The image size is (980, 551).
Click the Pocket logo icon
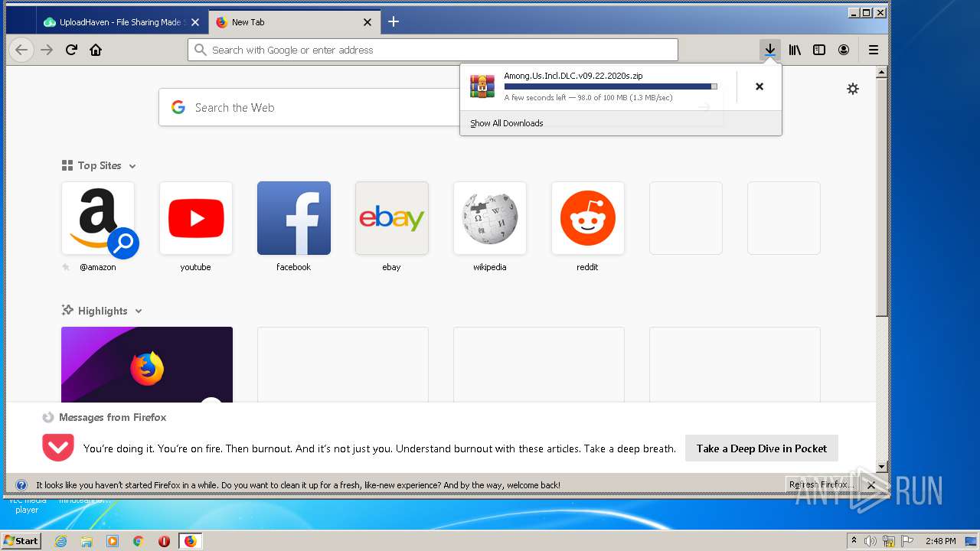57,448
